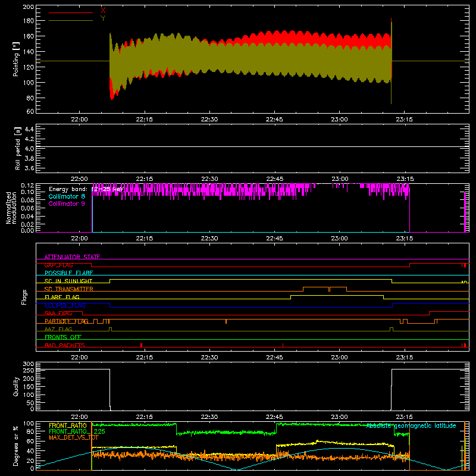Click the BAD_PACKETS flag label
This screenshot has height=476, width=476.
click(65, 345)
